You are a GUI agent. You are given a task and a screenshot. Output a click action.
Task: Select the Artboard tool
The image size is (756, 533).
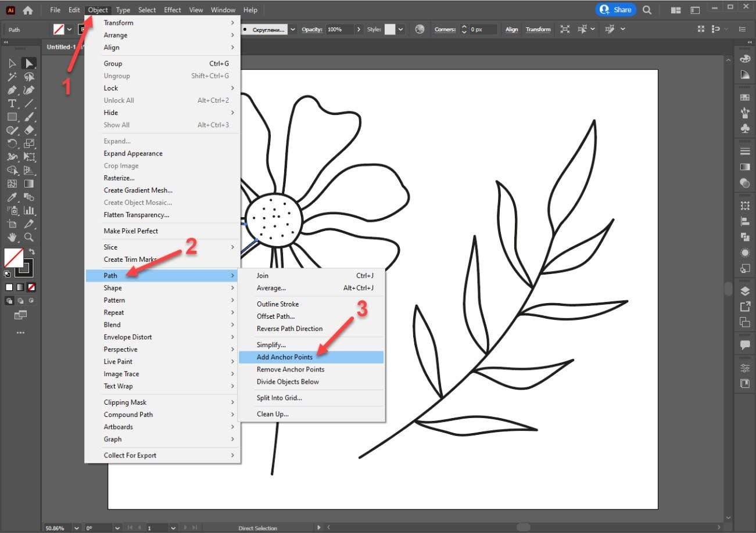[x=12, y=224]
